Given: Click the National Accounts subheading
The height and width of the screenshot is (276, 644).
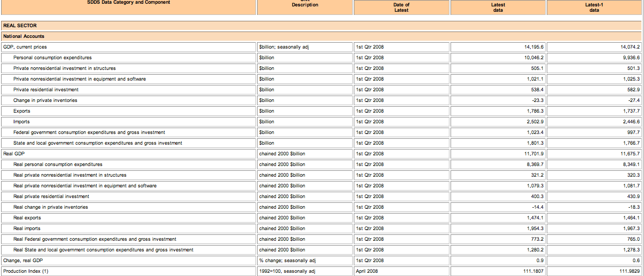Looking at the screenshot, I should tap(24, 36).
